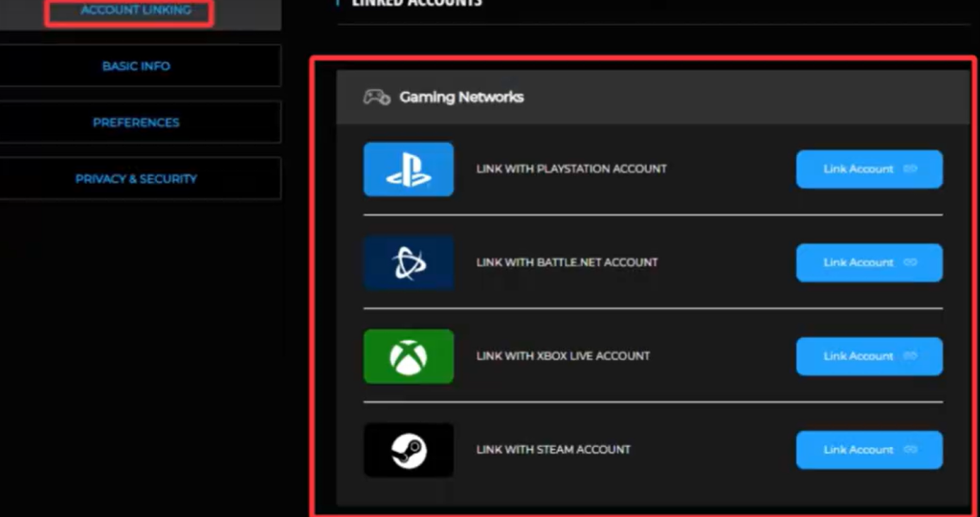
Task: Click the green Xbox logo icon
Action: 409,356
